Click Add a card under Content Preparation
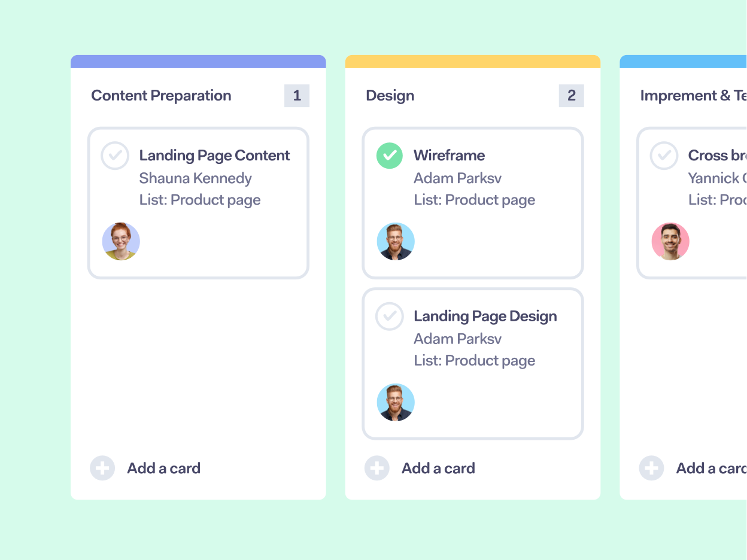747x560 pixels. 163,468
